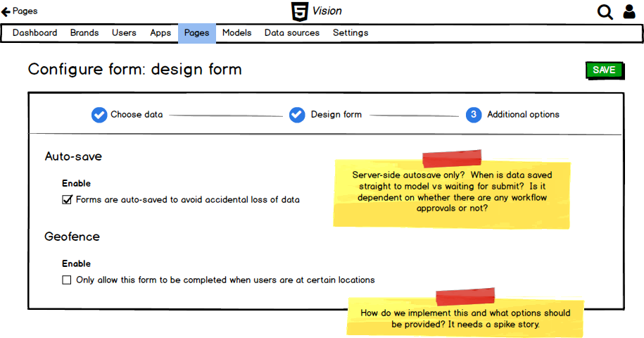This screenshot has width=644, height=338.
Task: Open the user profile icon
Action: pyautogui.click(x=629, y=12)
